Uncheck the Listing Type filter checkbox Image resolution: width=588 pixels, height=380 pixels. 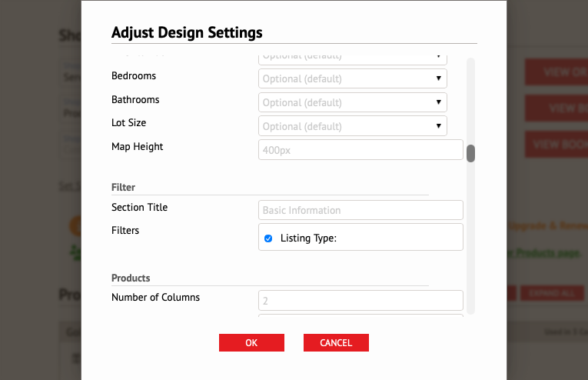[x=268, y=238]
